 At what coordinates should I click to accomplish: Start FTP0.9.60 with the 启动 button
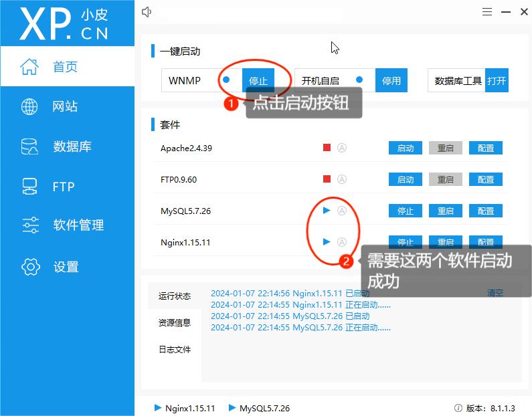[x=406, y=179]
